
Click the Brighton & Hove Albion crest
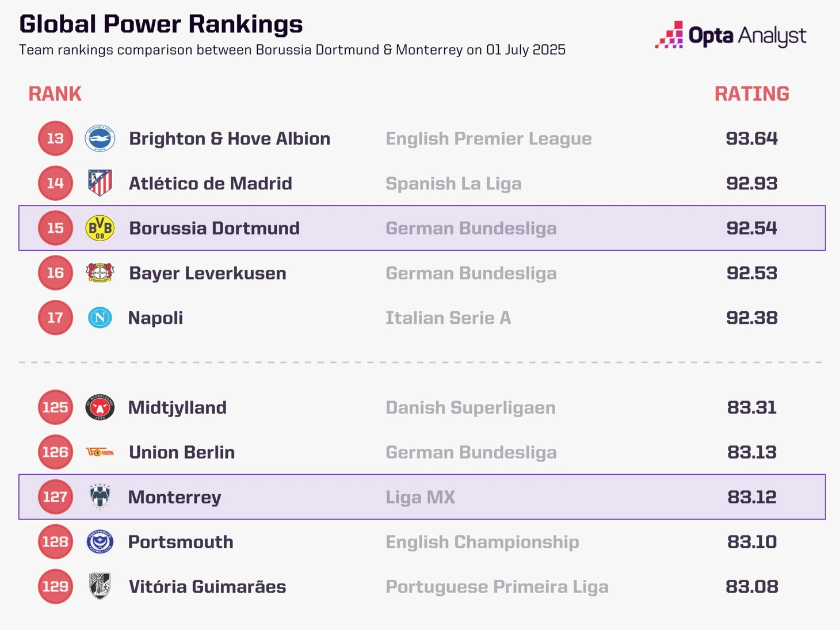(100, 139)
